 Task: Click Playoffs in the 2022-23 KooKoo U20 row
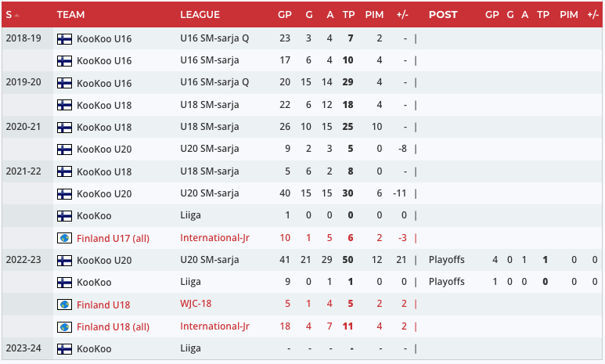click(x=446, y=260)
